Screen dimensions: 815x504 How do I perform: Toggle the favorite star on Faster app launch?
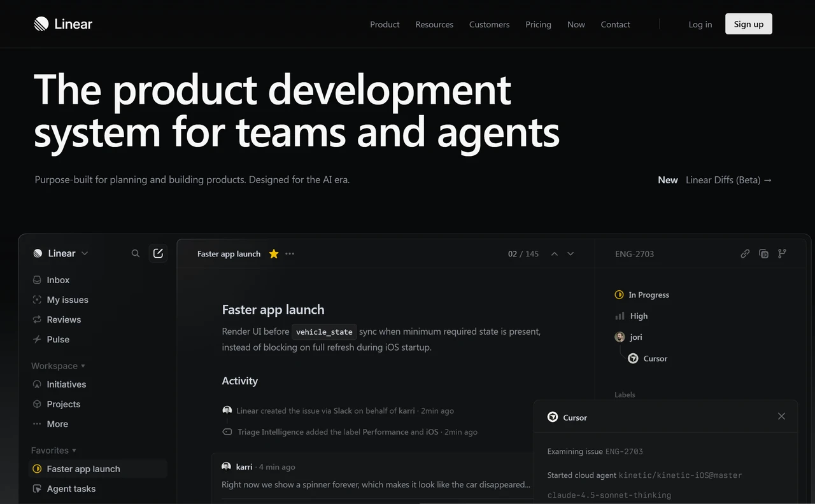point(273,253)
